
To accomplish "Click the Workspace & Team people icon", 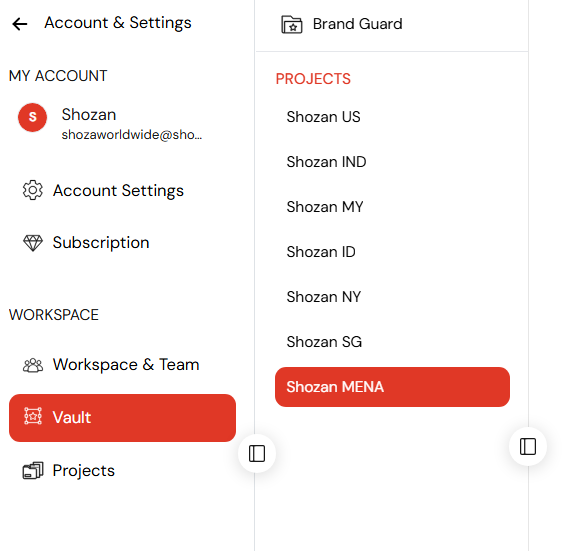I will [33, 365].
